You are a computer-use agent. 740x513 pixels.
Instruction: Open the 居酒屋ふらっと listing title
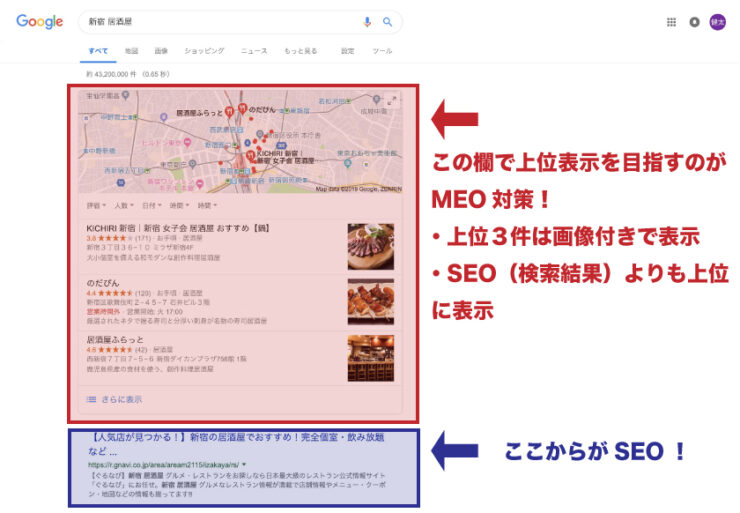click(x=115, y=339)
